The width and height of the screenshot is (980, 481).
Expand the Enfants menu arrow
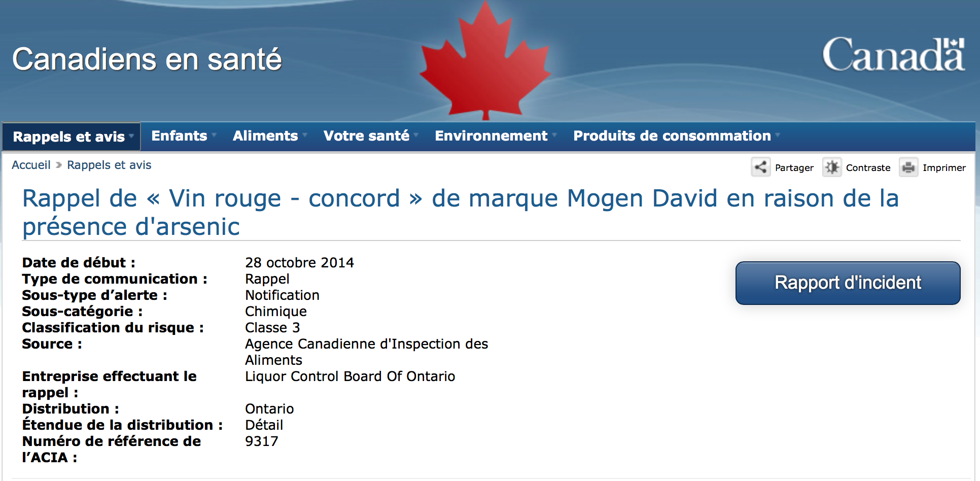[214, 135]
